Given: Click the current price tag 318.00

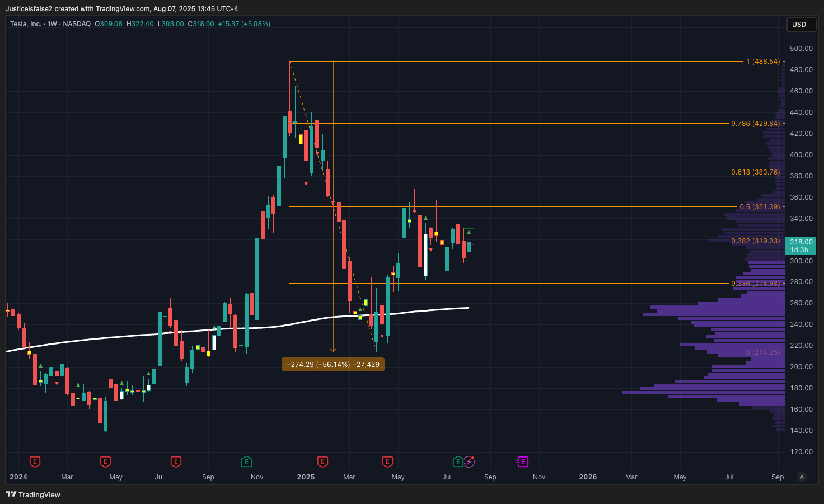Looking at the screenshot, I should tap(801, 246).
